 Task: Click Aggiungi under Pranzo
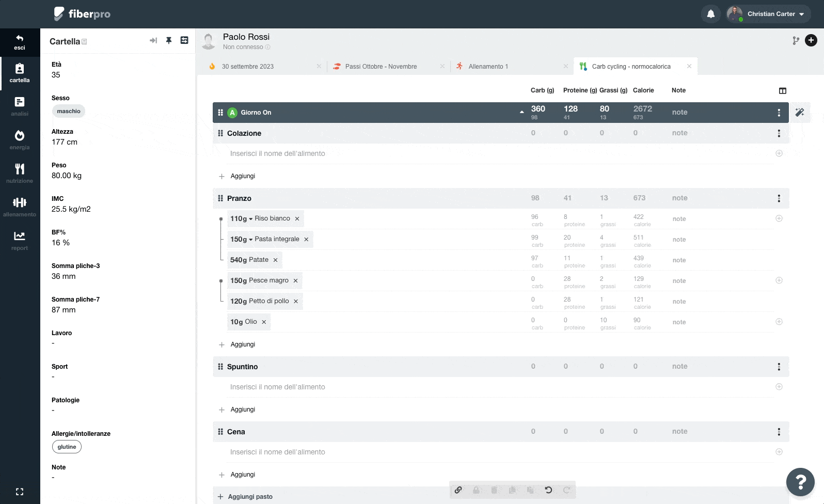tap(237, 344)
